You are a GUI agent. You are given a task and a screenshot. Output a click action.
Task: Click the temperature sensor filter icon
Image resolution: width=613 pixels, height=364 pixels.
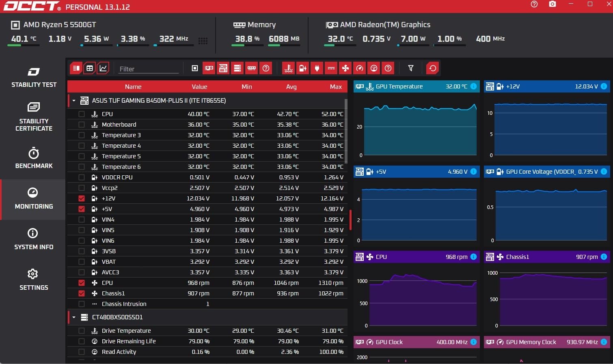pos(289,68)
